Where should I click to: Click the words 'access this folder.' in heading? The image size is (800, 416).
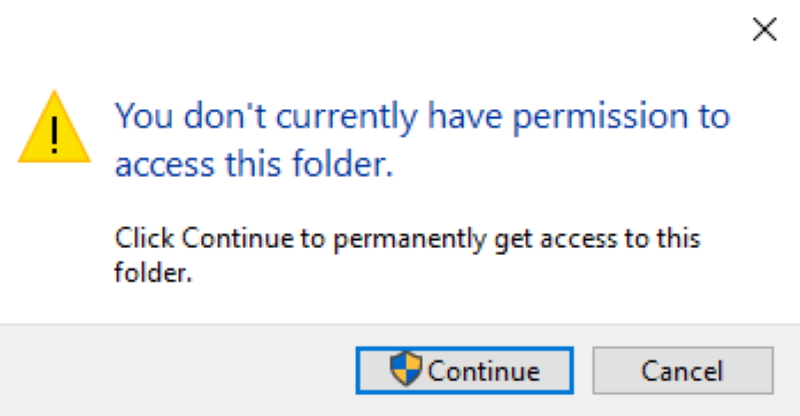point(250,166)
